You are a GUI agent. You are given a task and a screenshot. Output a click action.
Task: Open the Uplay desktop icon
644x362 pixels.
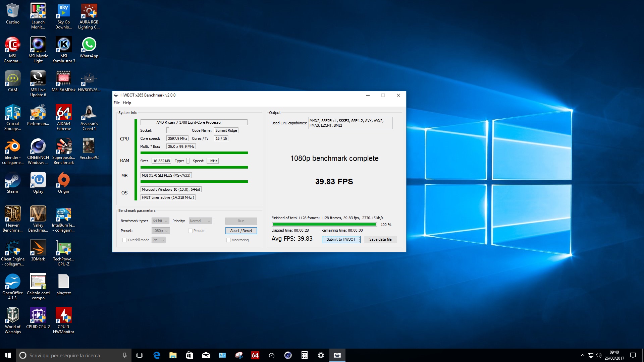(x=38, y=183)
